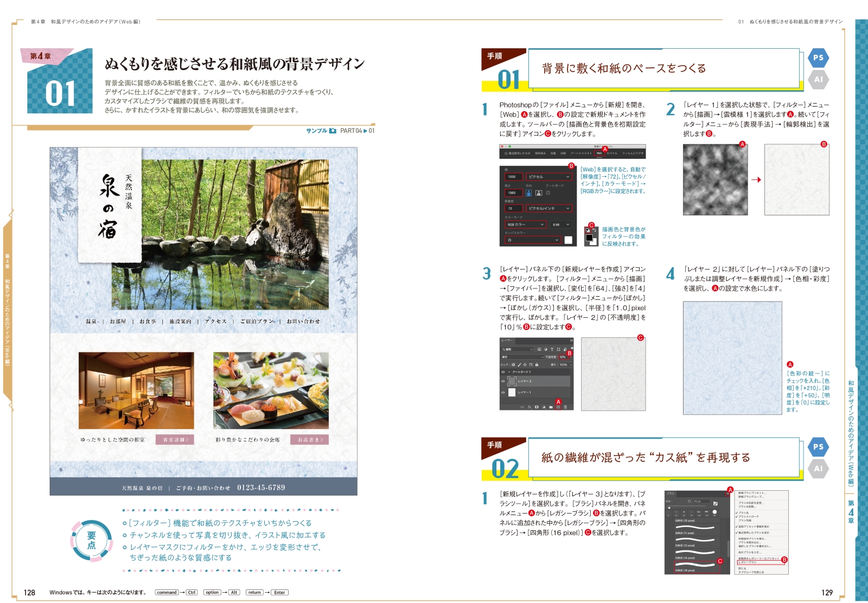Toggle lock image pixels brush icon
This screenshot has width=868, height=603.
[x=519, y=365]
